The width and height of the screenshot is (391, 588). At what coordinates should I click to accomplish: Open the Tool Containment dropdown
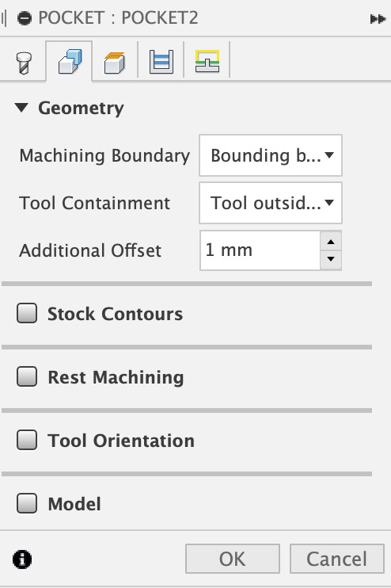click(271, 203)
